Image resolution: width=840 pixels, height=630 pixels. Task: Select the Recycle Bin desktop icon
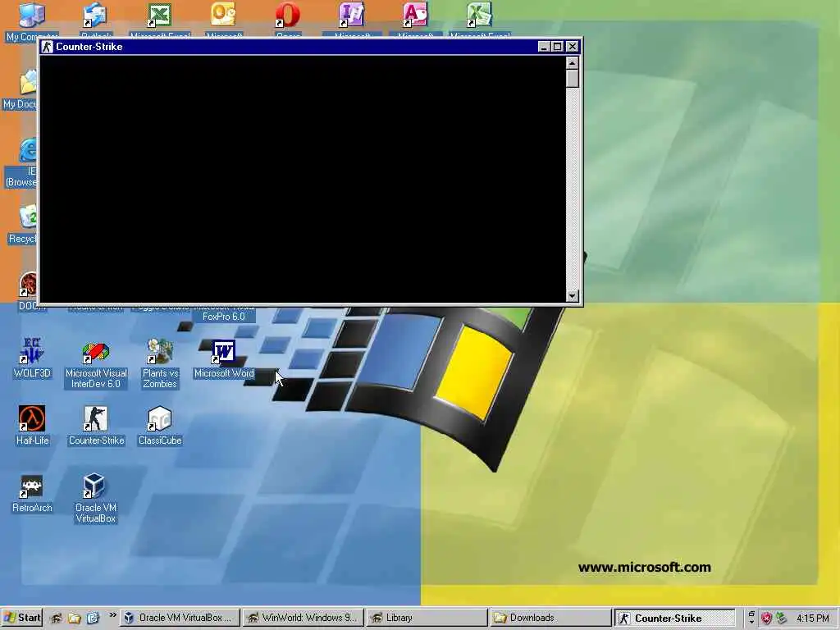29,217
